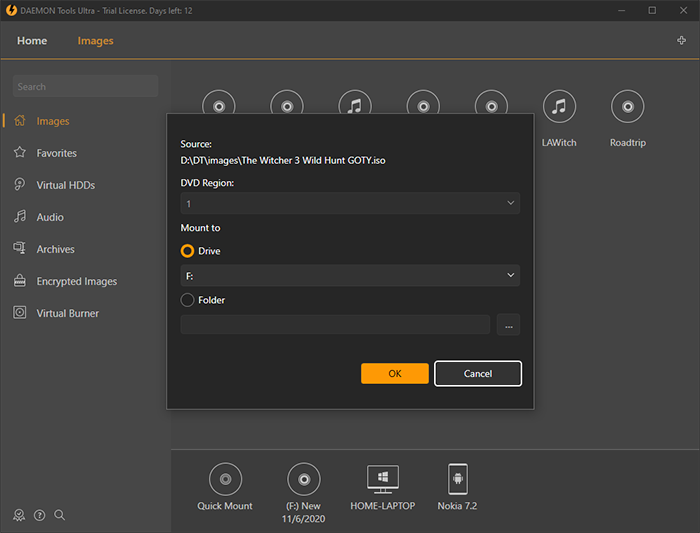Open the Audio category
The height and width of the screenshot is (533, 700).
click(50, 217)
